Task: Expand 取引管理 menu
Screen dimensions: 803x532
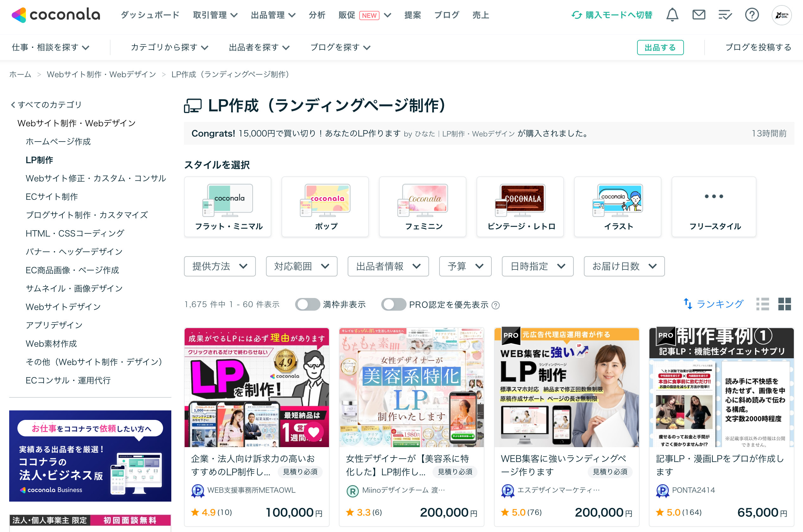Action: tap(215, 15)
